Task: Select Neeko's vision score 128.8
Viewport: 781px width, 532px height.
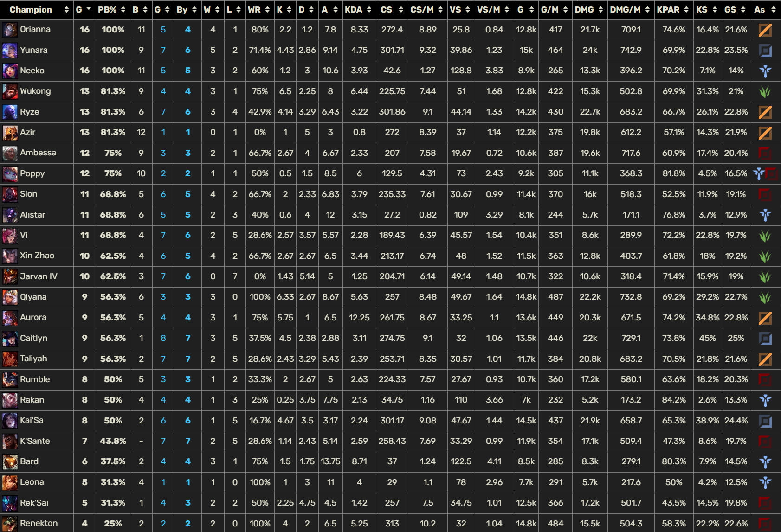Action: pyautogui.click(x=461, y=71)
